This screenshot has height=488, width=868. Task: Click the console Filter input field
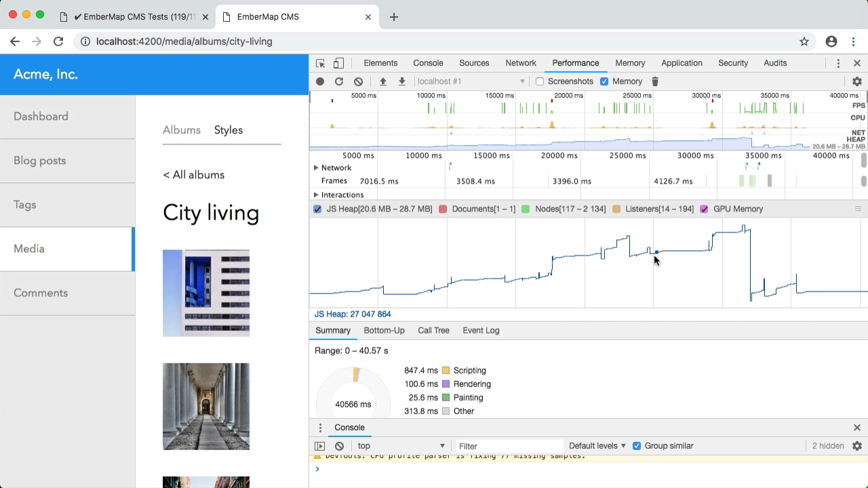coord(509,446)
